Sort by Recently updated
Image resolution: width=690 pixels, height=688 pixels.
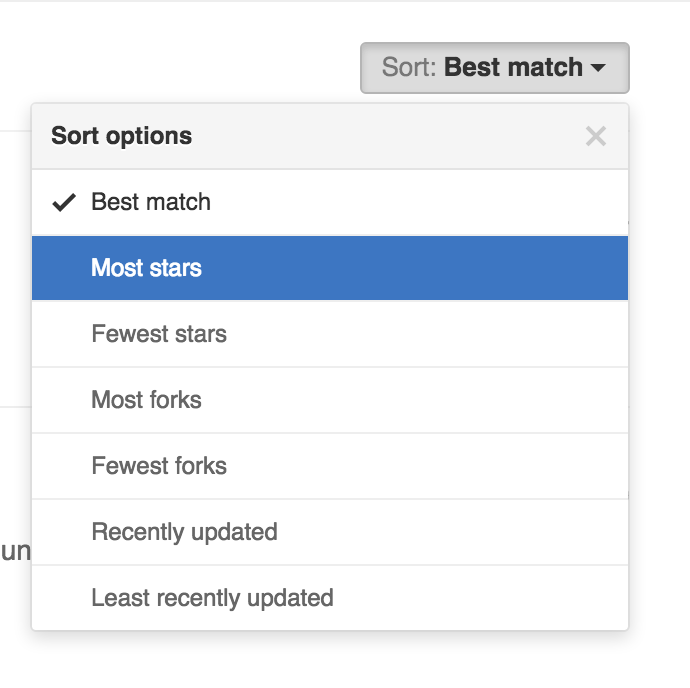point(330,532)
